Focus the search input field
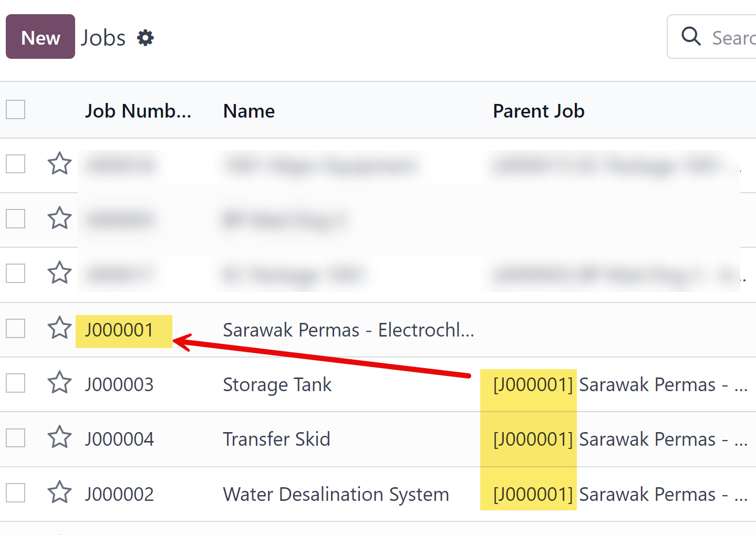 tap(734, 38)
